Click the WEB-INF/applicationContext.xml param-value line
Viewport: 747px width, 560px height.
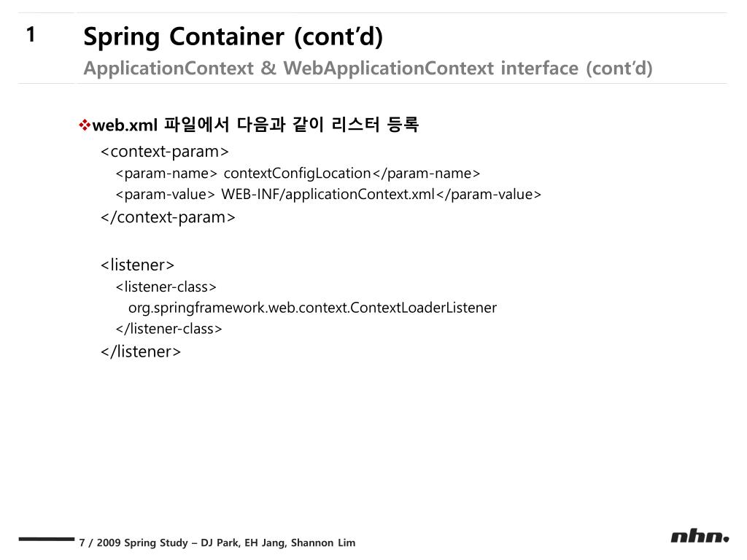[328, 194]
